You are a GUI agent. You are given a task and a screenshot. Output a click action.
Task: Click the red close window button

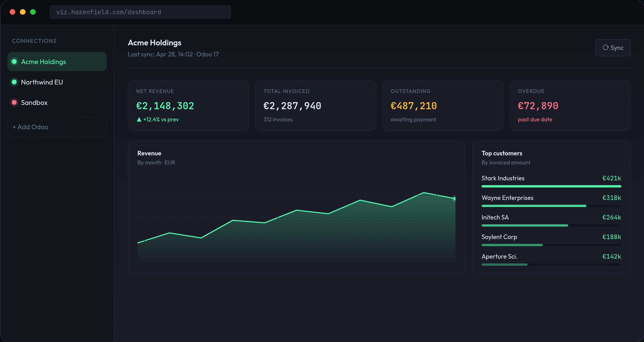point(12,12)
